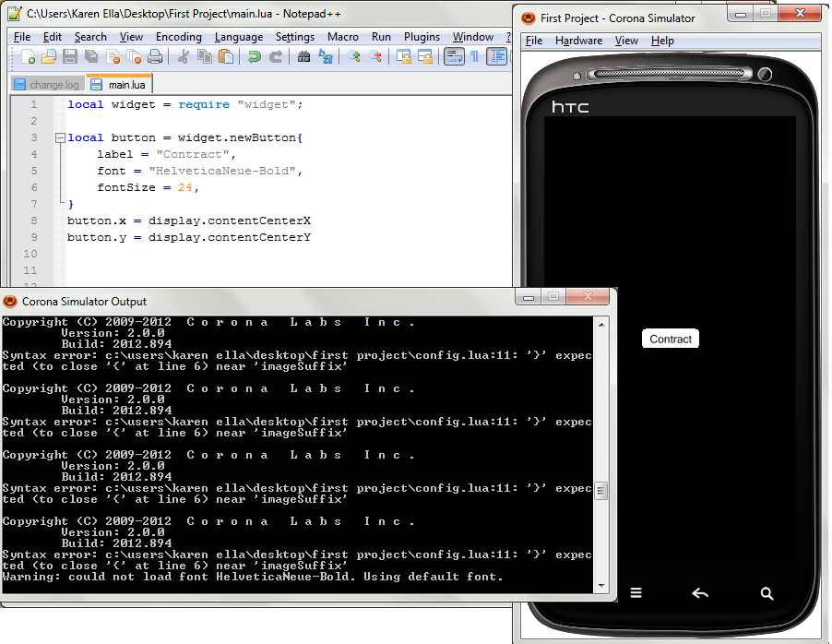Tap the Contract button in simulator
Image resolution: width=832 pixels, height=644 pixels.
(x=671, y=339)
